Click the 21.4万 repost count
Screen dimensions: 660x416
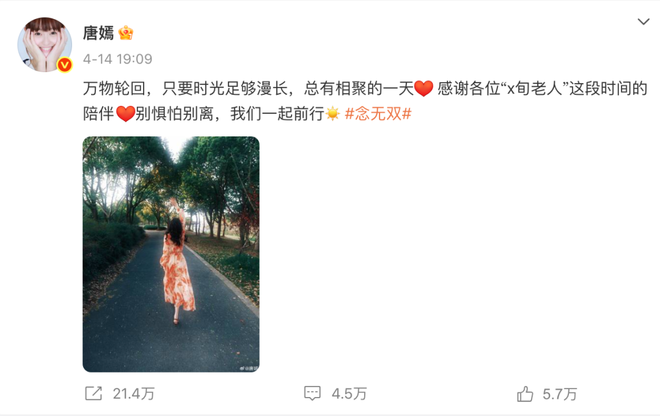tap(134, 394)
